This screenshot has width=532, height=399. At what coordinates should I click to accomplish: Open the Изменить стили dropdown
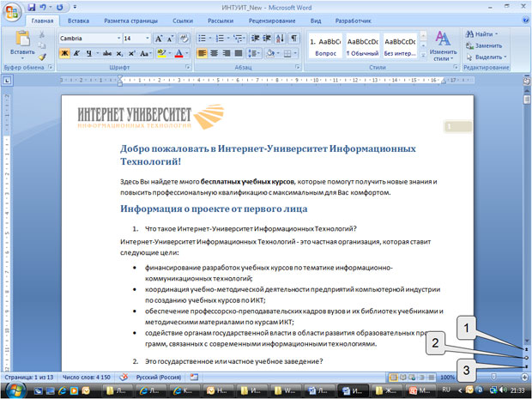443,46
